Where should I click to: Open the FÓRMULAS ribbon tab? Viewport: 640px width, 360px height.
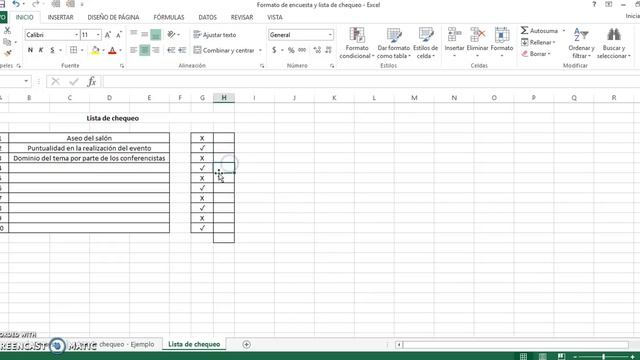coord(169,17)
